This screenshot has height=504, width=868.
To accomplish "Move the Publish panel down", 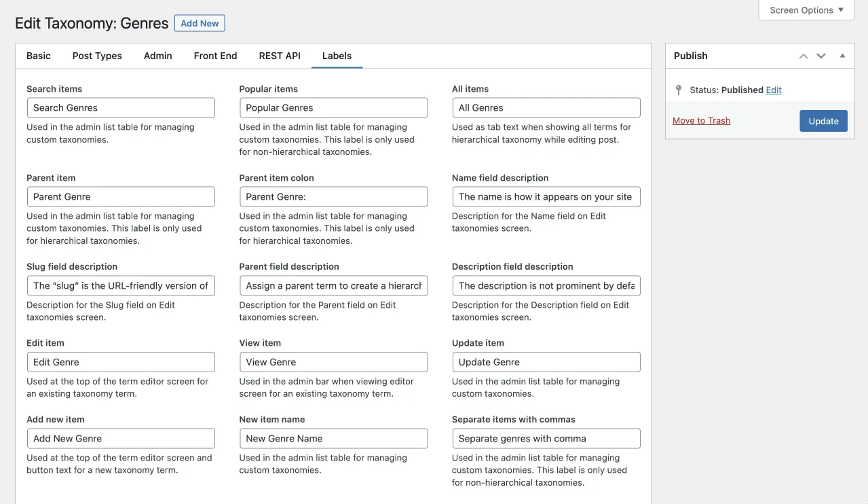I will [821, 56].
